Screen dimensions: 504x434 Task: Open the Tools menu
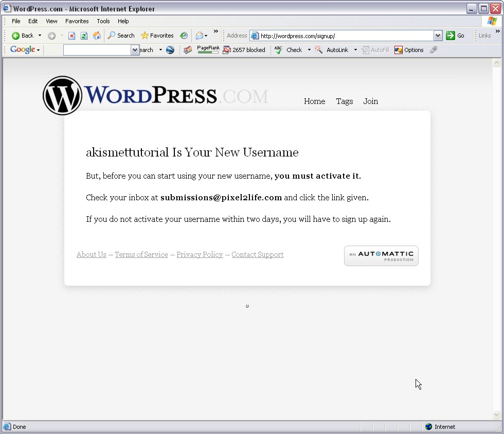click(x=103, y=21)
